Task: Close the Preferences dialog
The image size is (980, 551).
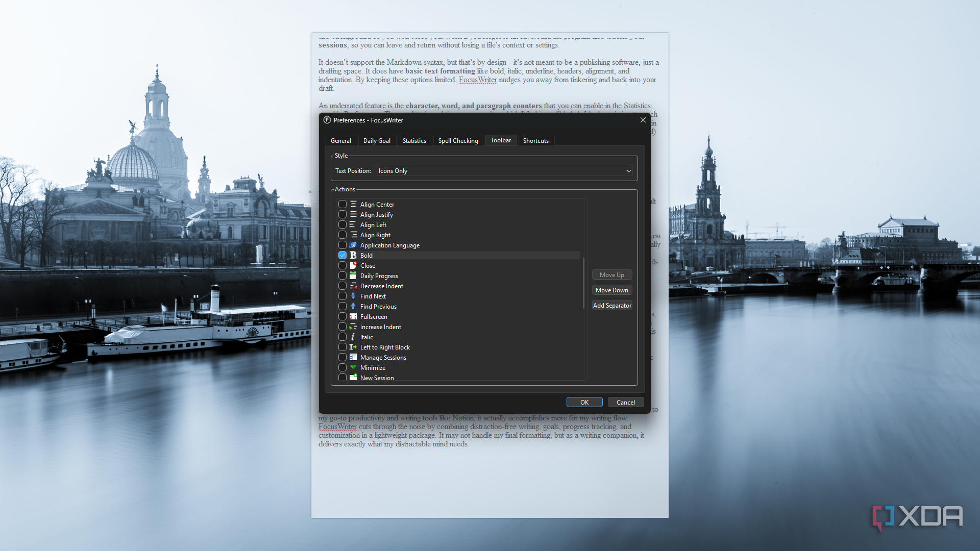Action: (x=643, y=120)
